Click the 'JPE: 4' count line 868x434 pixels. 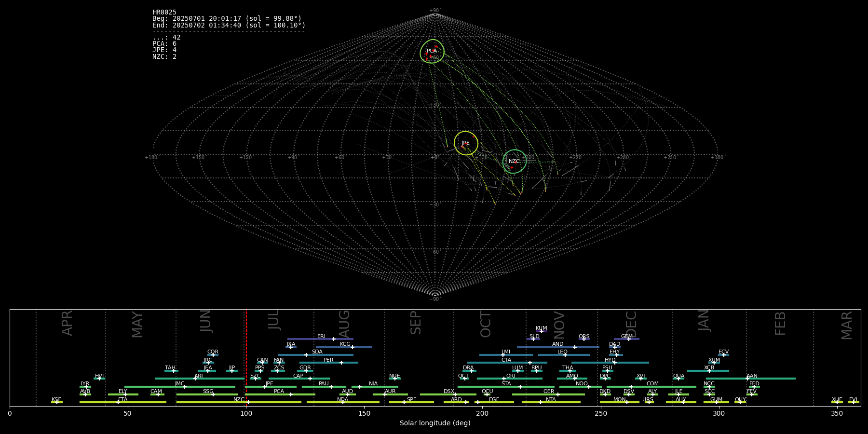coord(164,50)
